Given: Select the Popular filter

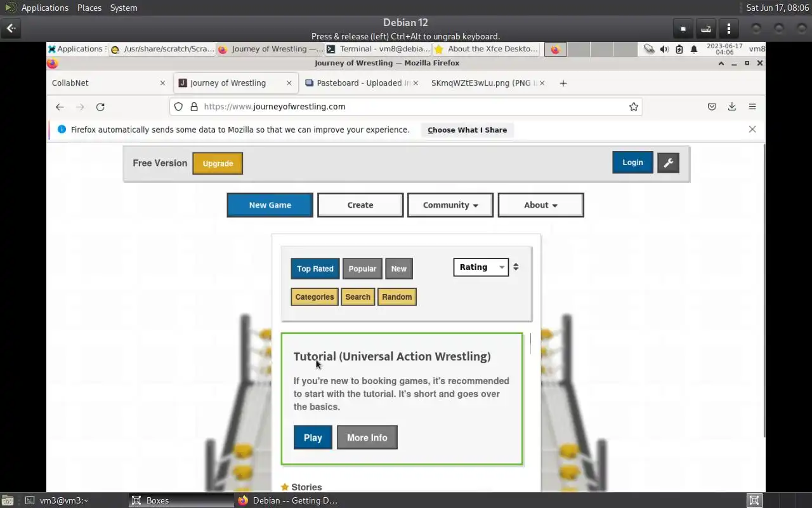Looking at the screenshot, I should click(x=362, y=269).
